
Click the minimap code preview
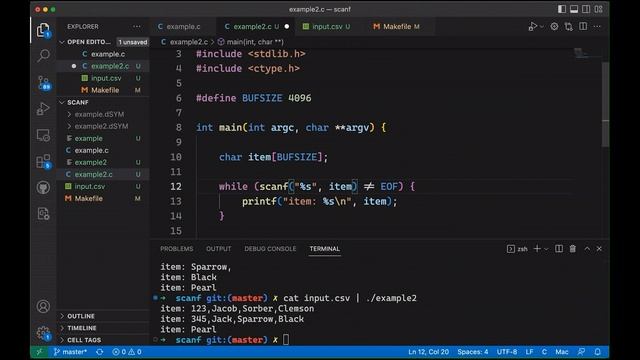586,53
